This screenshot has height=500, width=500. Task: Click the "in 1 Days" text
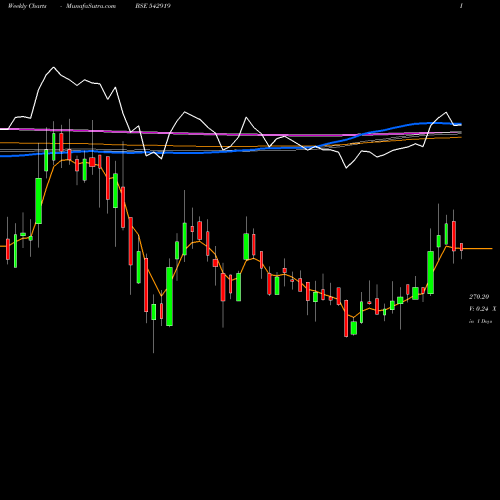(x=480, y=321)
